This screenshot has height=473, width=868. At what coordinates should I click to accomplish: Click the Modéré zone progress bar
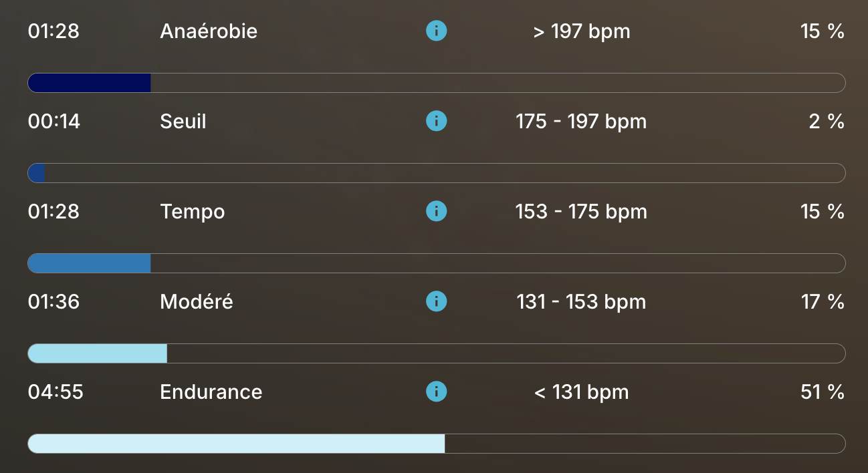[x=436, y=353]
